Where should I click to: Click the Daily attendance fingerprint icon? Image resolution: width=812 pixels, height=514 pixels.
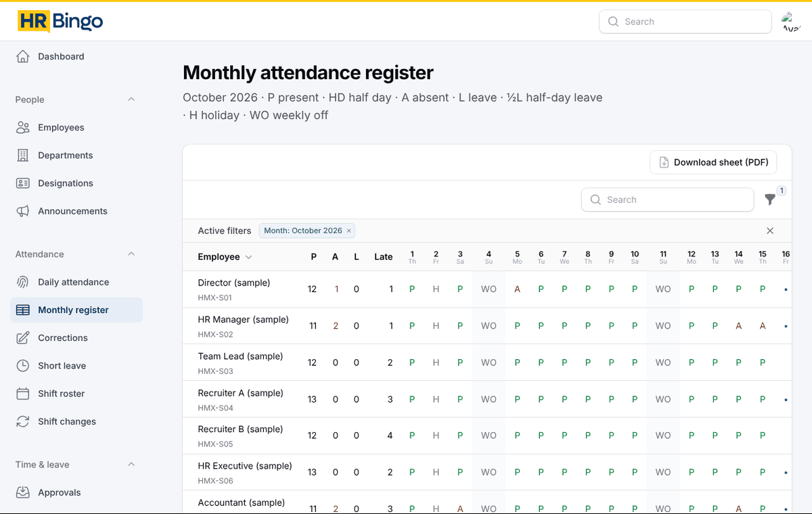click(23, 282)
